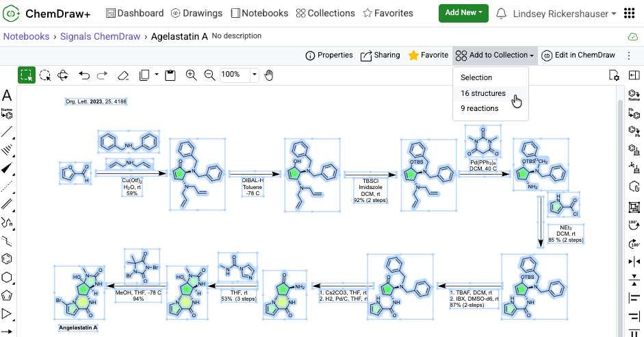Rotate 180 degrees vertical icon
644x337 pixels.
pyautogui.click(x=634, y=225)
